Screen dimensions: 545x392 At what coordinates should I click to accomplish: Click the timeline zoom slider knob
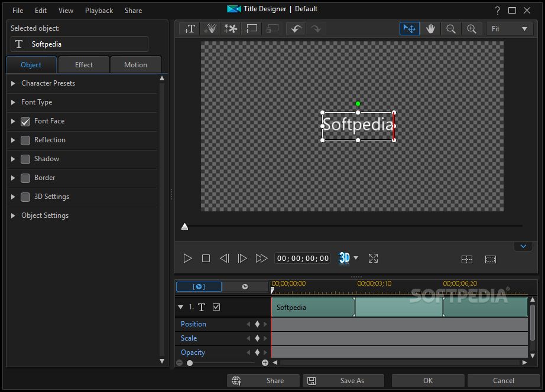click(190, 363)
